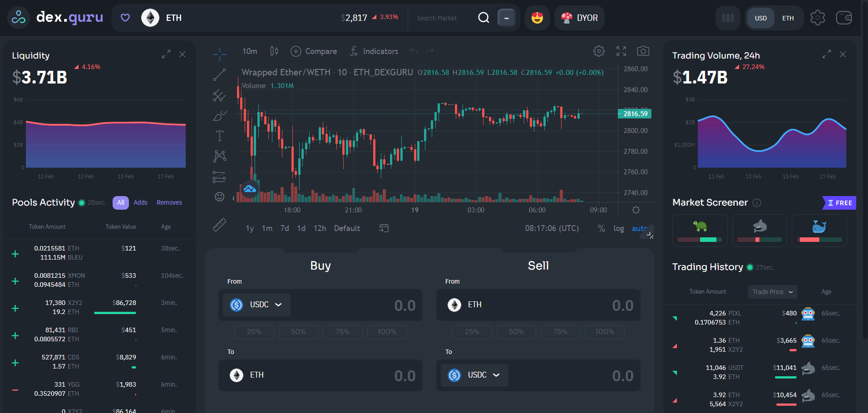Select the prediction and measurement tool
868x413 pixels.
point(220,177)
